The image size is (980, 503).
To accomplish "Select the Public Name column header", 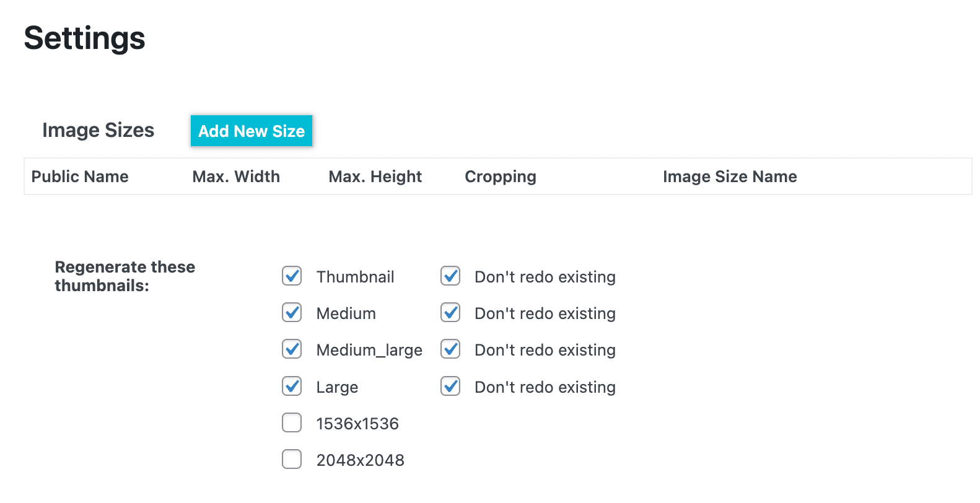I will click(80, 177).
